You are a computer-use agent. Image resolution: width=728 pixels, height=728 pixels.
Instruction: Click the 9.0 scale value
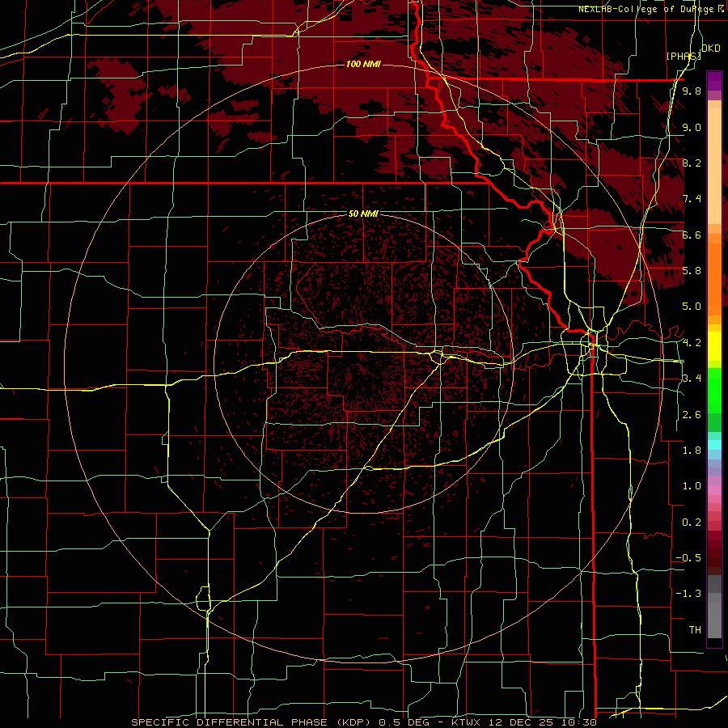692,127
